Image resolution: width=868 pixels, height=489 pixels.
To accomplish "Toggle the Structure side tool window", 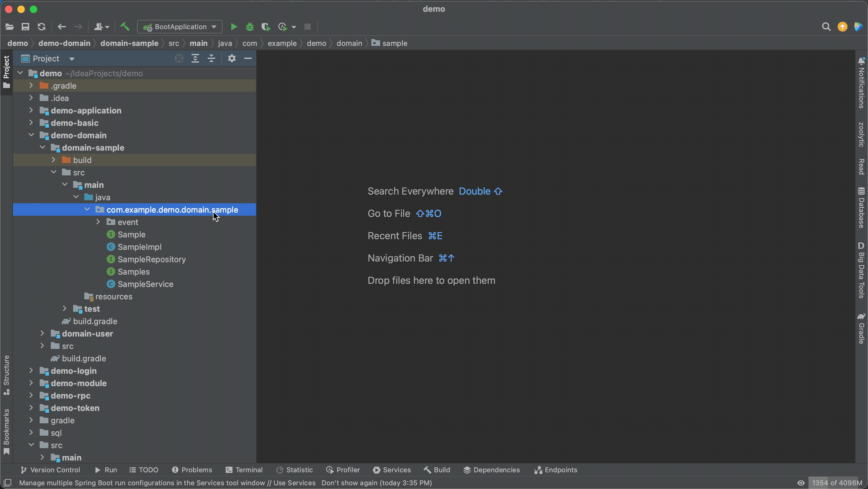I will (x=7, y=375).
